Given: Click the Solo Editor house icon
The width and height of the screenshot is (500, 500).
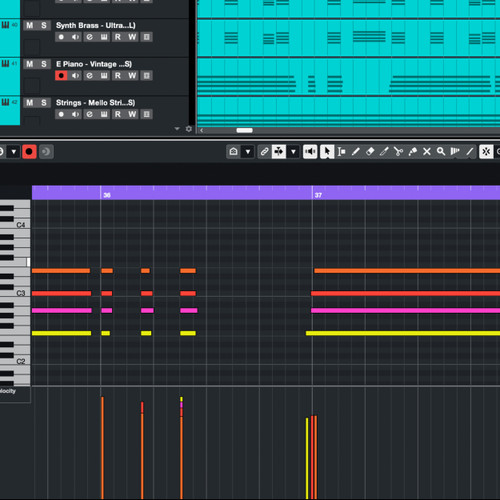Looking at the screenshot, I should coord(234,152).
